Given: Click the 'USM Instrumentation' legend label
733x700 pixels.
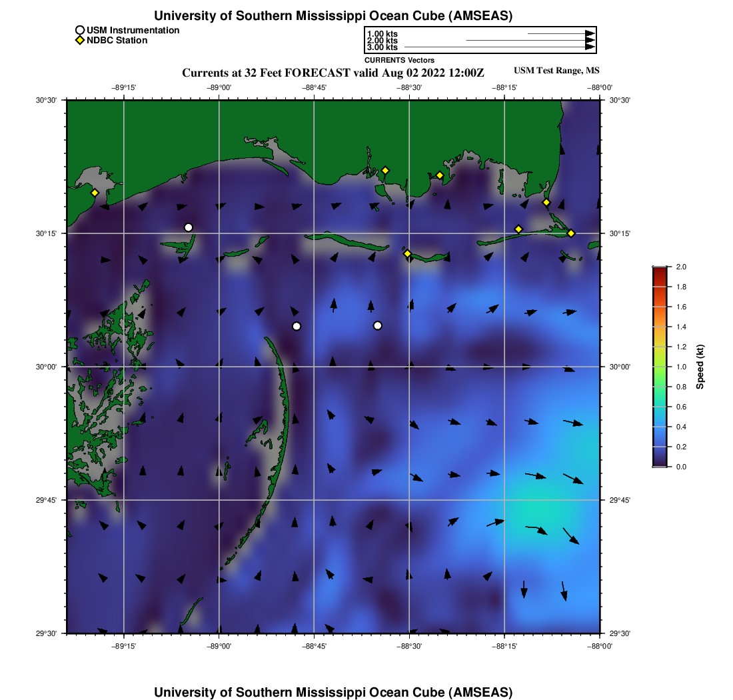Looking at the screenshot, I should point(133,31).
